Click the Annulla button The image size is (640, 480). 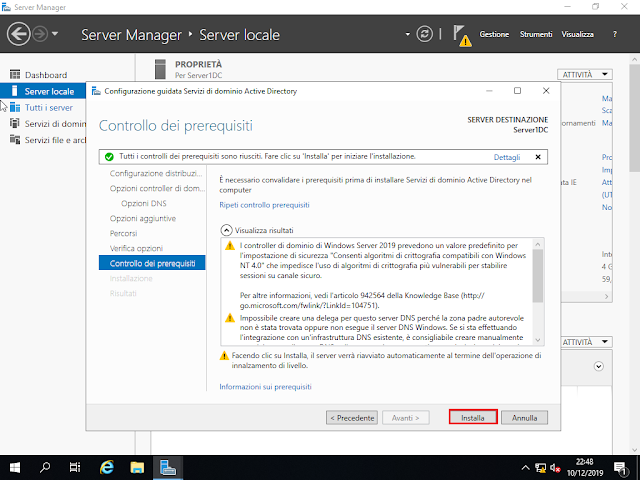pos(524,418)
